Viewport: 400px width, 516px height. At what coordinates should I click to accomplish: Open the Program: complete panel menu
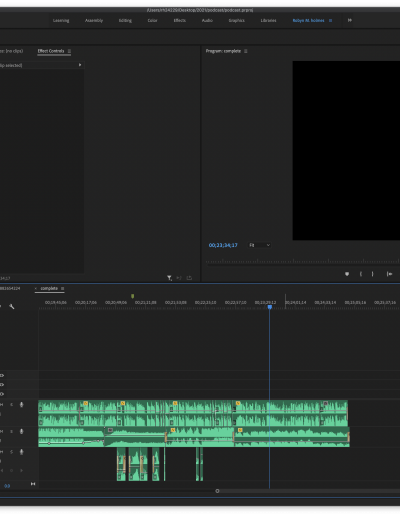tap(246, 51)
